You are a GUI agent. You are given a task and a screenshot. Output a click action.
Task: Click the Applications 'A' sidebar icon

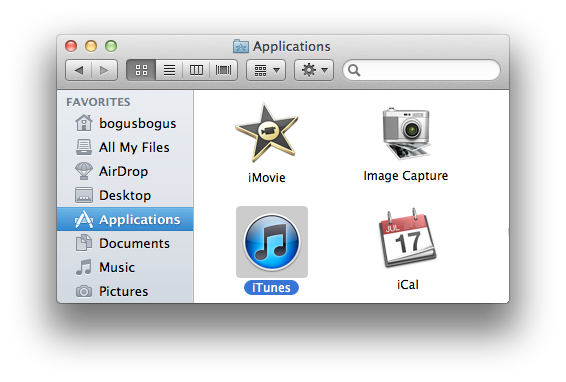tap(84, 219)
